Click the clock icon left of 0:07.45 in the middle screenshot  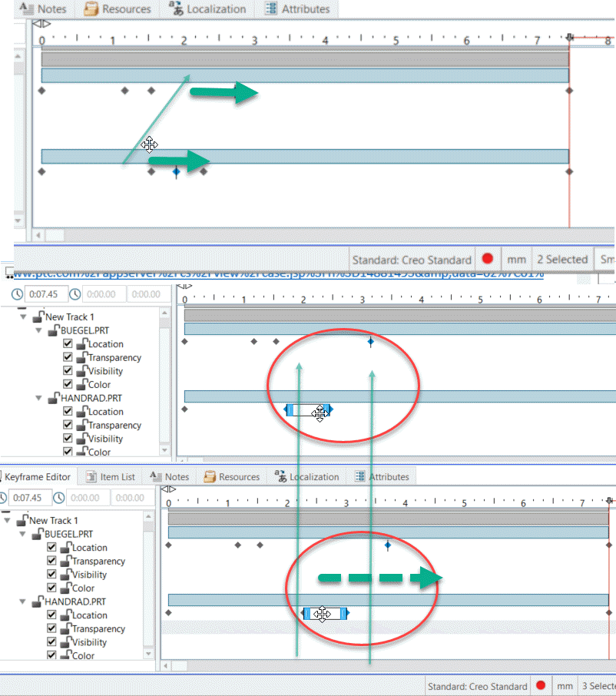[18, 294]
